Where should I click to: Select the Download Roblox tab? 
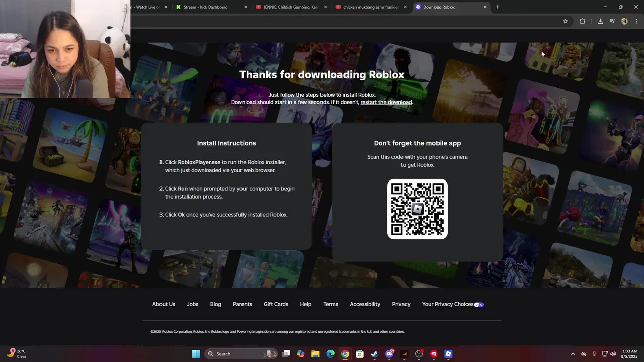click(x=450, y=7)
